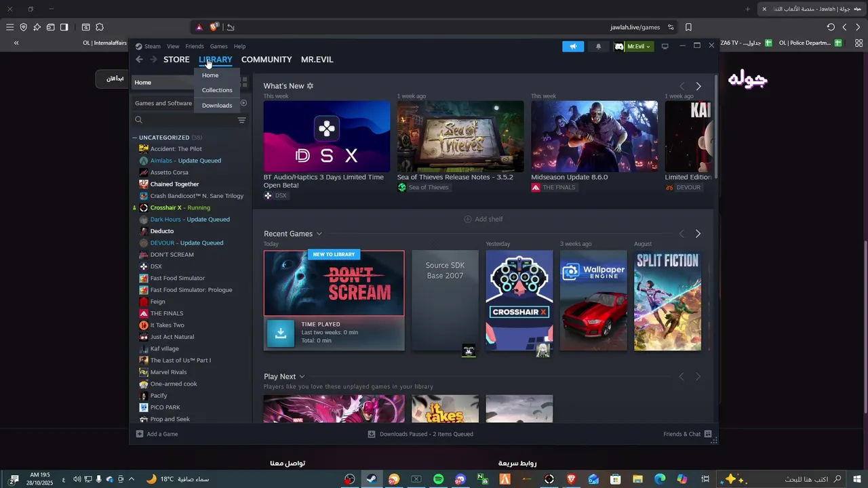
Task: Click the library search field
Action: (x=183, y=120)
